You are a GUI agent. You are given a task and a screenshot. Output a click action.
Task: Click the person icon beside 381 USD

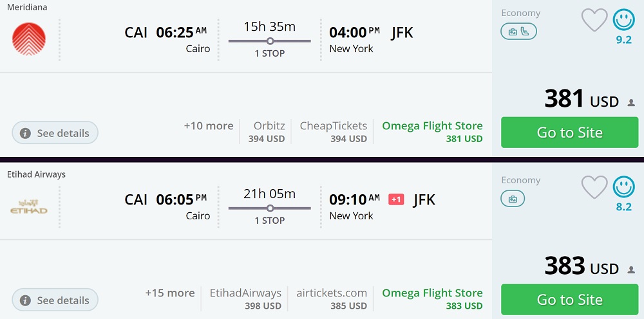tap(631, 102)
